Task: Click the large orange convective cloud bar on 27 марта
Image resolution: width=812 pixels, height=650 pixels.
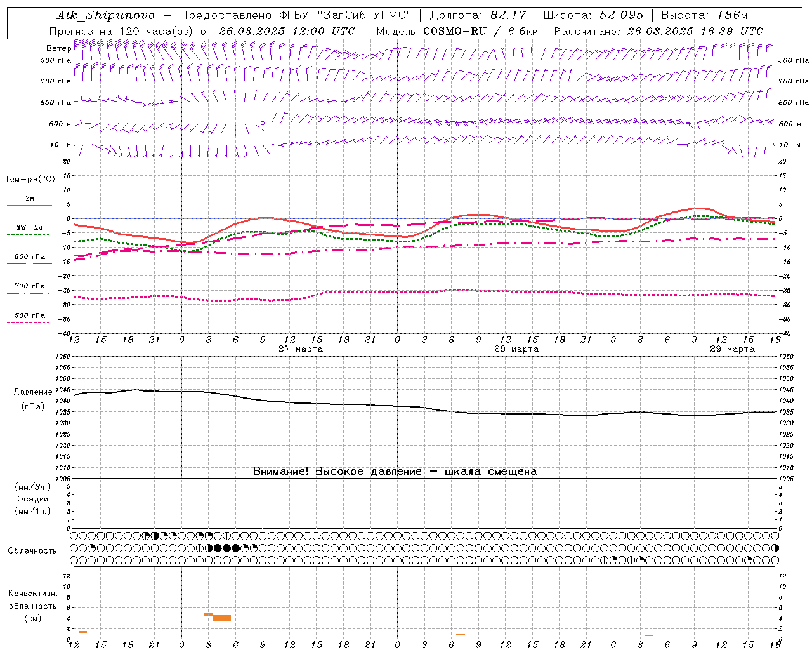Action: [222, 618]
